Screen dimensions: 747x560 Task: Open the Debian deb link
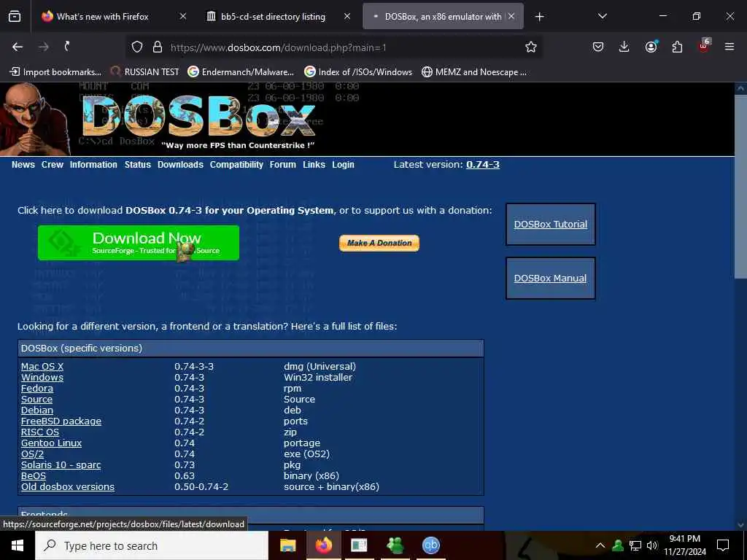coord(37,410)
